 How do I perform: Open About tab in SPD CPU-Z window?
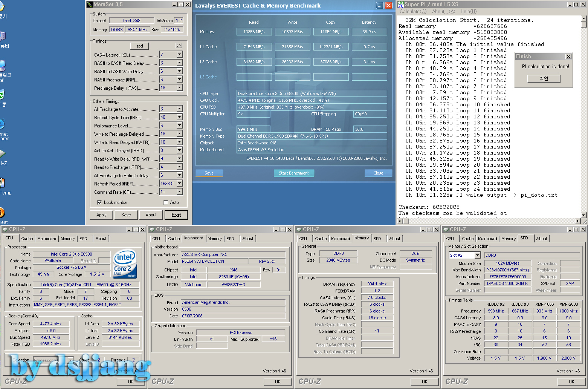542,239
